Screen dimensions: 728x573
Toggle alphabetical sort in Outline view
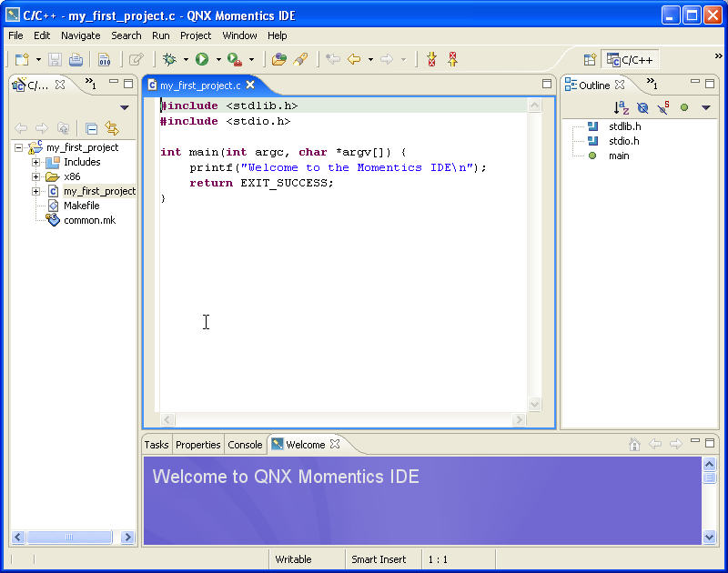(x=622, y=107)
